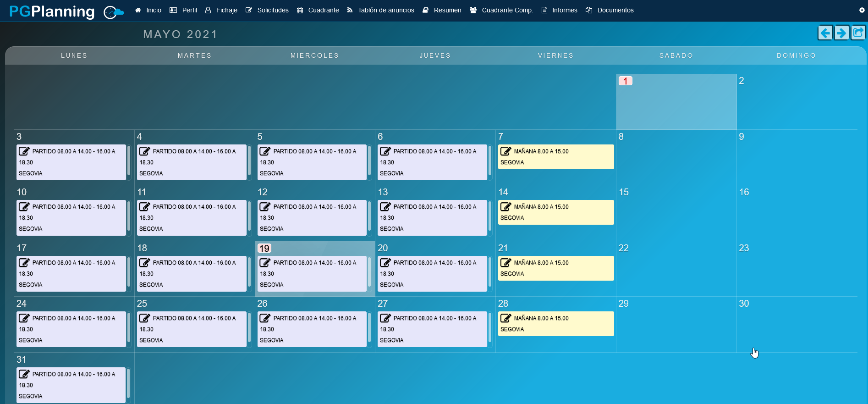Click the scrollbar of day 3 shift

129,161
